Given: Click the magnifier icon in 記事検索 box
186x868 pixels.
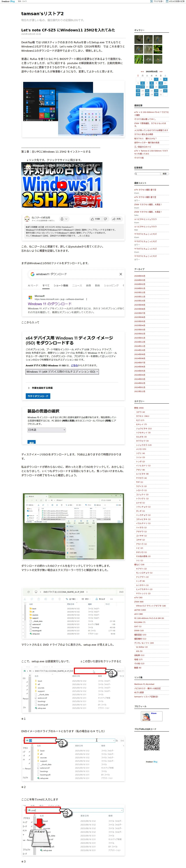Looking at the screenshot, I should pyautogui.click(x=136, y=174).
